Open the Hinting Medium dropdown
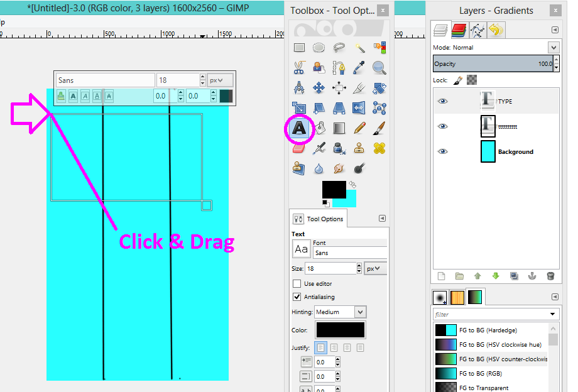 (x=341, y=312)
